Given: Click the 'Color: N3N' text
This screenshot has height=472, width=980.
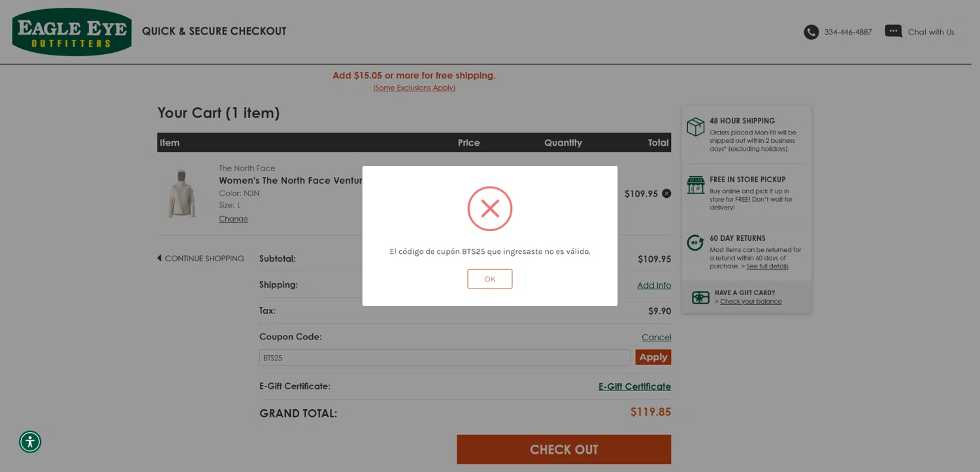Looking at the screenshot, I should coord(239,193).
